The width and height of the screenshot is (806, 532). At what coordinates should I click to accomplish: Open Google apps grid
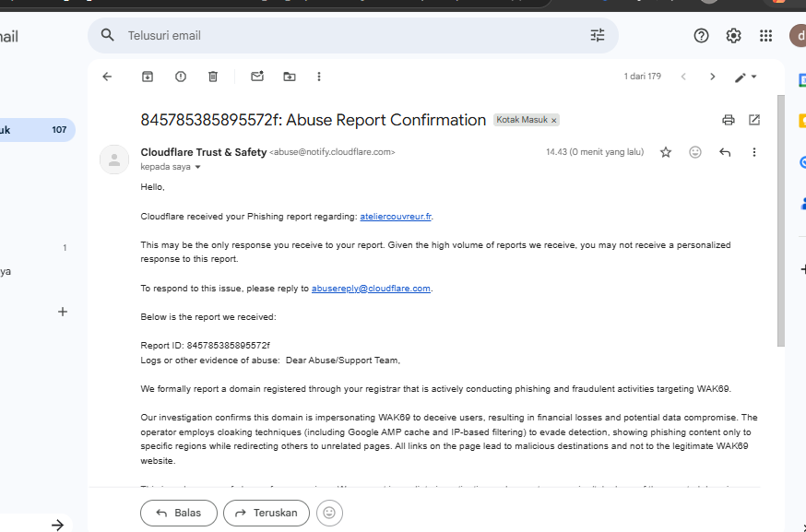(766, 35)
